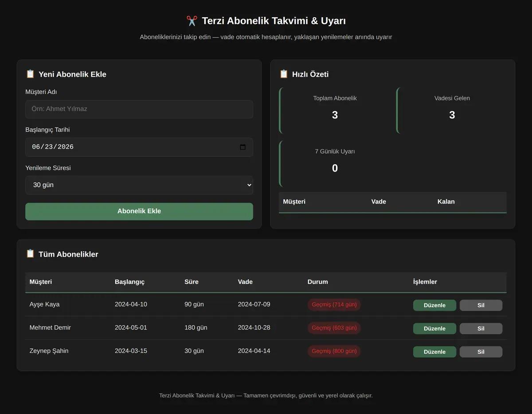532x414 pixels.
Task: Select the Zeynep Şahin customer name
Action: coord(49,351)
